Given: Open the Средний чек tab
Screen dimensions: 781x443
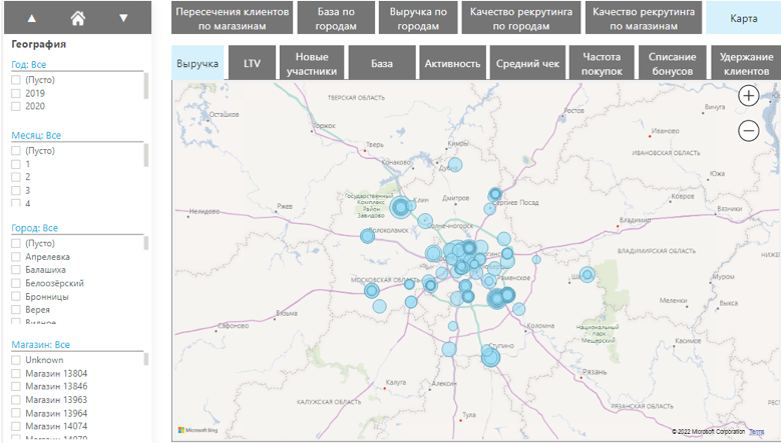Looking at the screenshot, I should pos(529,63).
